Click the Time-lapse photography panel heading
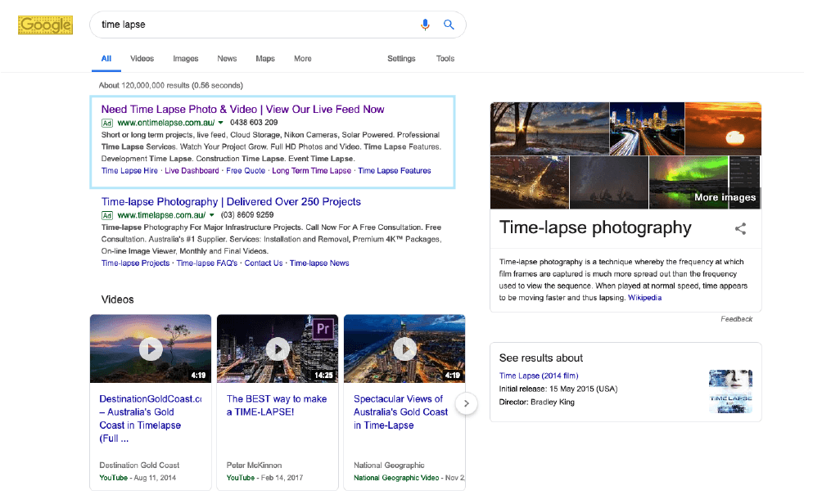Image resolution: width=822 pixels, height=504 pixels. click(x=595, y=227)
